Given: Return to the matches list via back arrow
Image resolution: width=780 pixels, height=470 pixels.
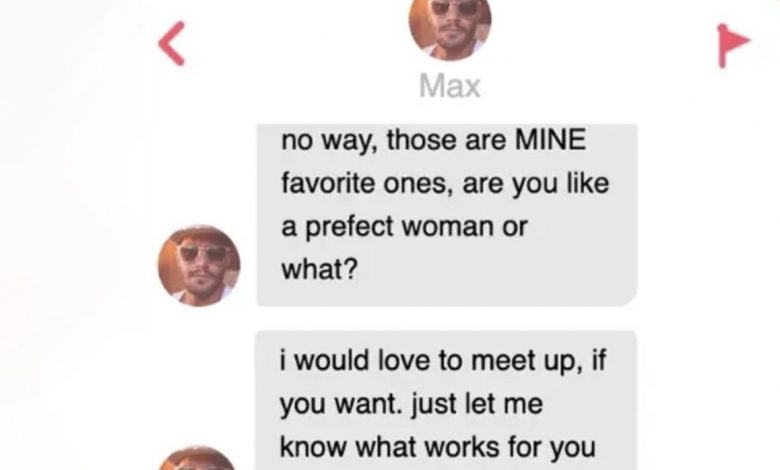Looking at the screenshot, I should coord(172,43).
